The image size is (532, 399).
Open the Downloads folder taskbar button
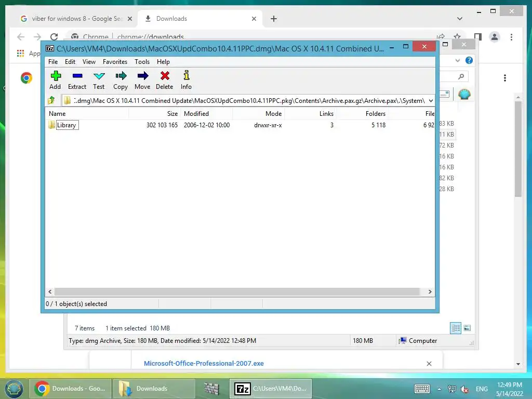tap(154, 389)
